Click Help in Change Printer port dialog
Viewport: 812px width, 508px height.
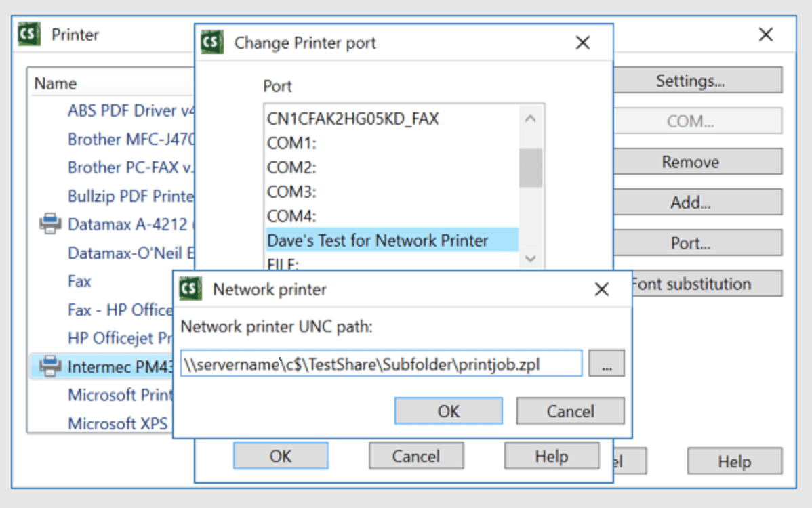click(x=550, y=455)
